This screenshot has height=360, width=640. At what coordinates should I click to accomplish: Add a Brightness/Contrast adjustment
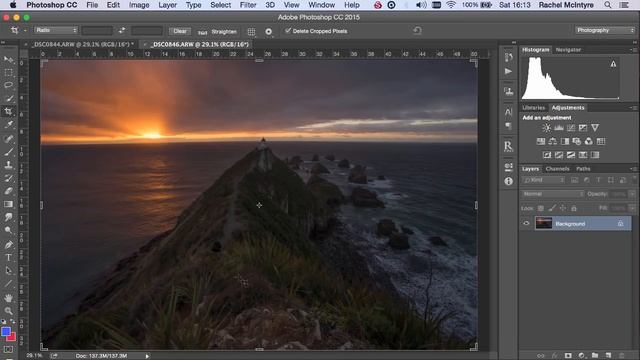click(546, 128)
